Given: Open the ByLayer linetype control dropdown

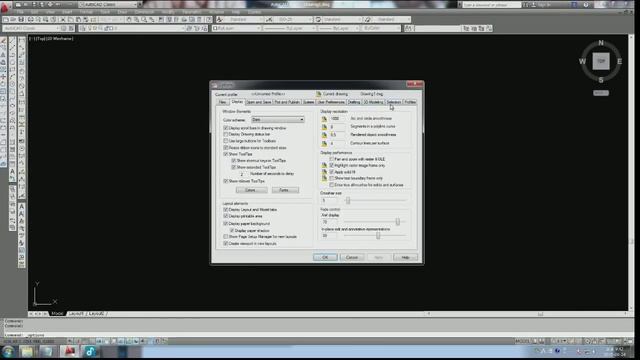Looking at the screenshot, I should coord(289,28).
